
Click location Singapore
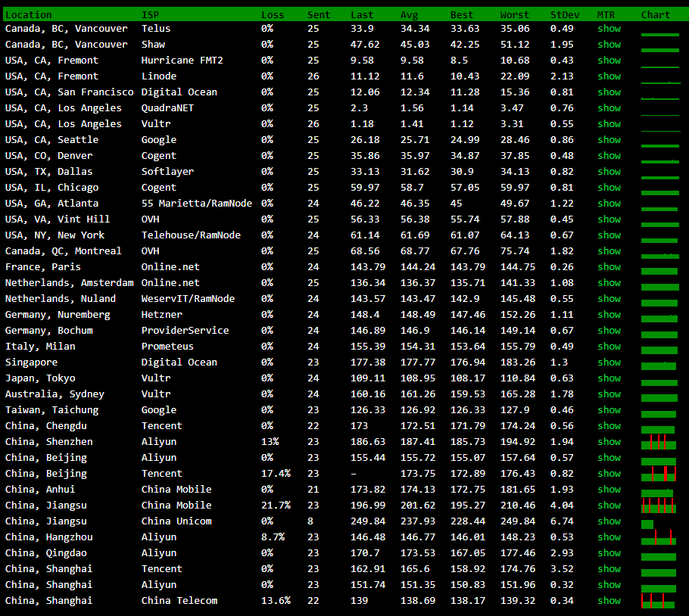click(x=31, y=362)
